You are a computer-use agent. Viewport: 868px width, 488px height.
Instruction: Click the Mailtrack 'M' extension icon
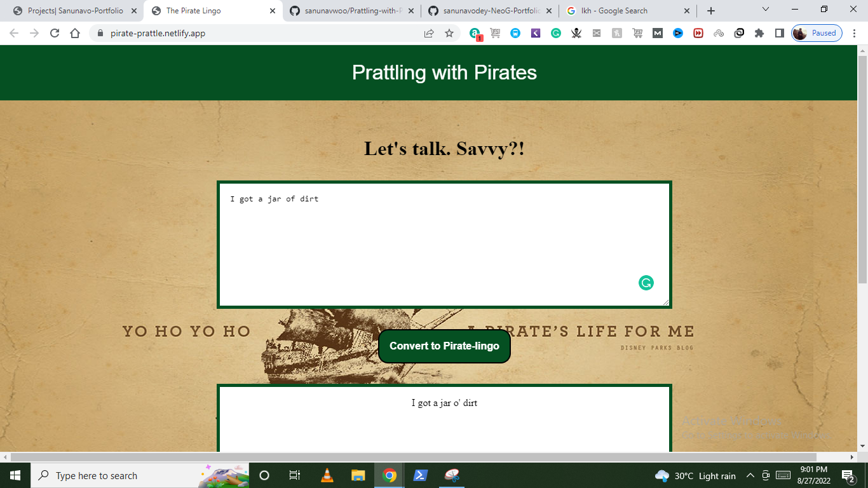coord(658,32)
